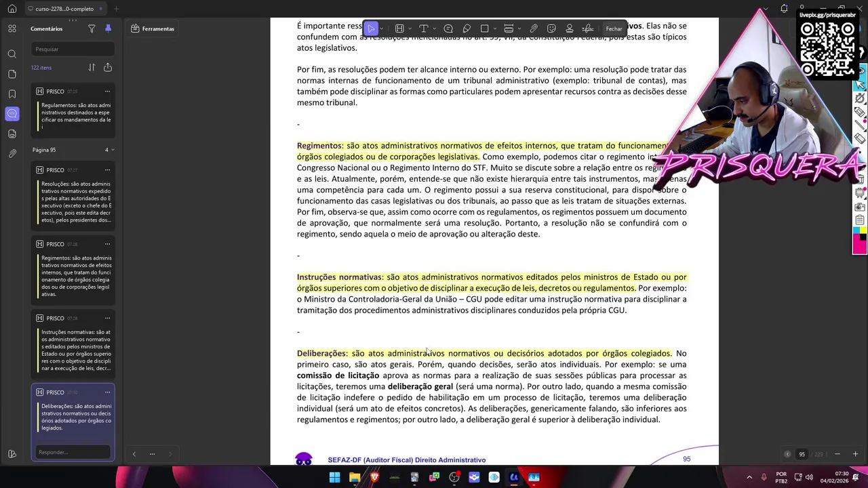Viewport: 868px width, 488px height.
Task: Select the text typing tool
Action: (423, 28)
